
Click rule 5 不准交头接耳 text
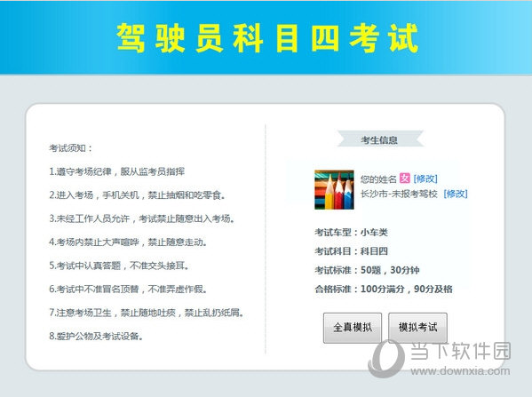click(x=119, y=266)
